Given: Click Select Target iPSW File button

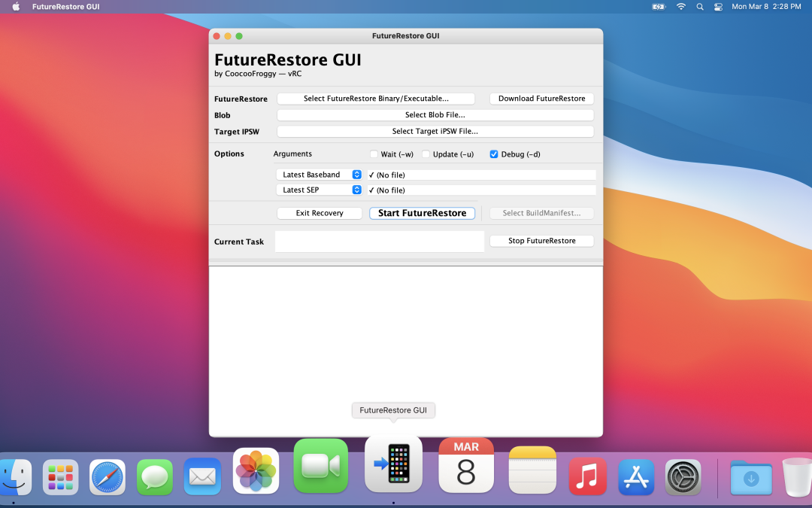Looking at the screenshot, I should 435,131.
